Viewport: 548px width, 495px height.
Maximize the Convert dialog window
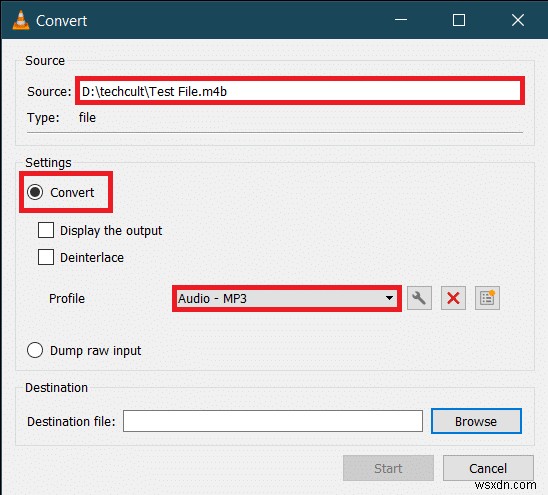[x=459, y=20]
